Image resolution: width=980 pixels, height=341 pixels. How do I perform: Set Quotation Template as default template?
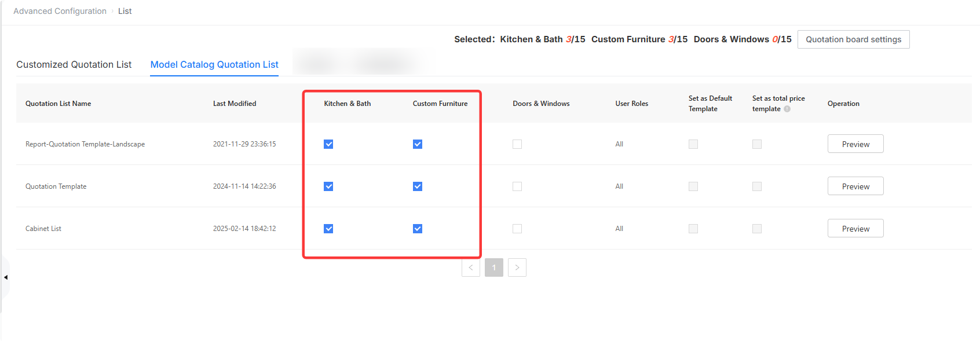693,186
